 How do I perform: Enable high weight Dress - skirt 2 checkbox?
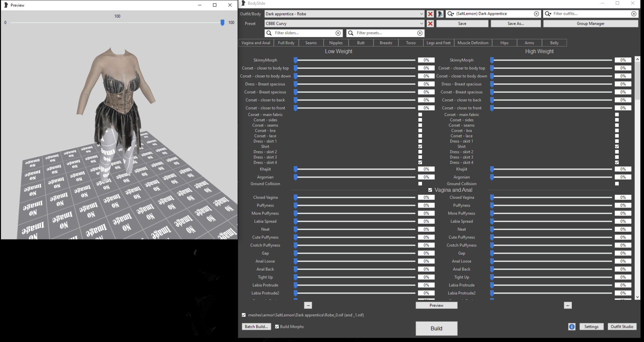pyautogui.click(x=616, y=152)
